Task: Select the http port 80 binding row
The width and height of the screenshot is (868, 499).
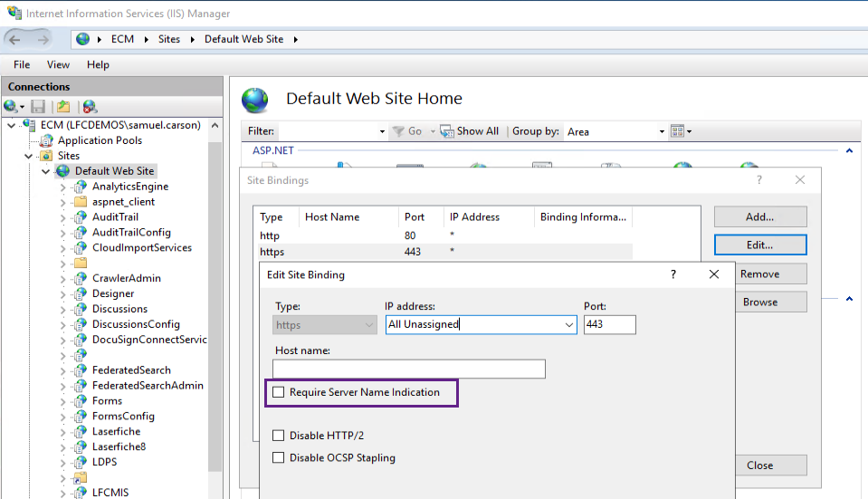Action: click(x=445, y=235)
